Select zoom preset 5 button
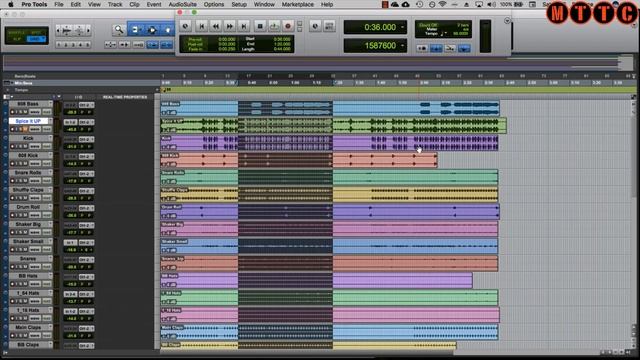The image size is (640, 360). pyautogui.click(x=87, y=44)
